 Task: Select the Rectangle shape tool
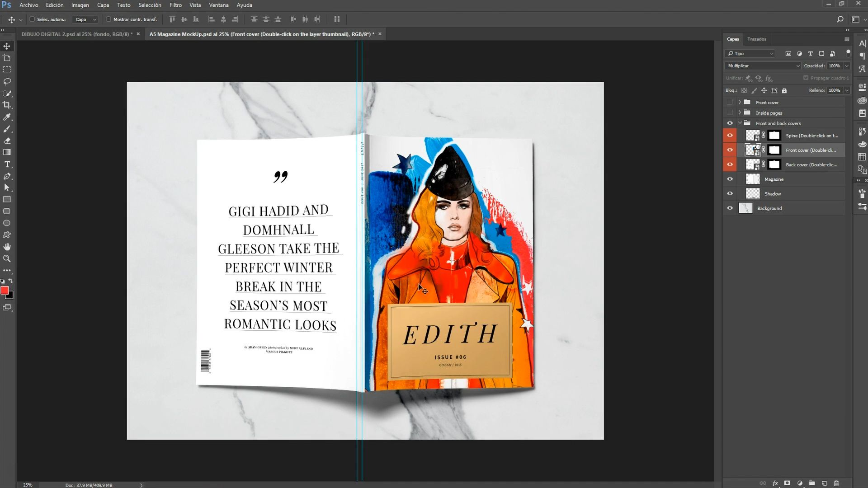(7, 199)
